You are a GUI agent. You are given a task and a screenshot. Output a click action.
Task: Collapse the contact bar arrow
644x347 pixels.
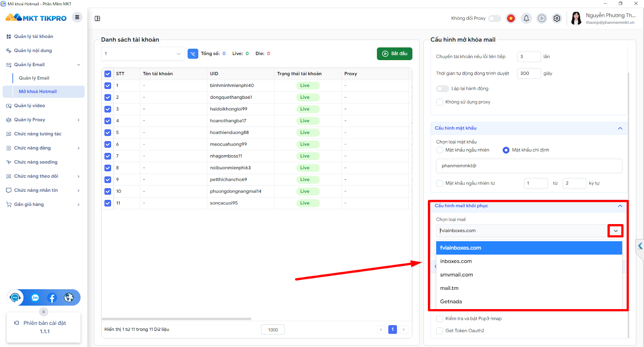click(43, 312)
